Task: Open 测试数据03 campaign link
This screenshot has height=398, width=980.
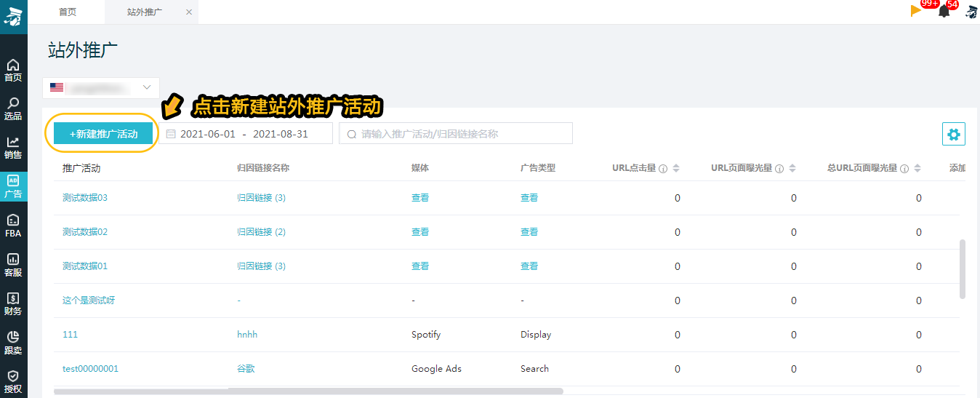Action: pos(85,198)
